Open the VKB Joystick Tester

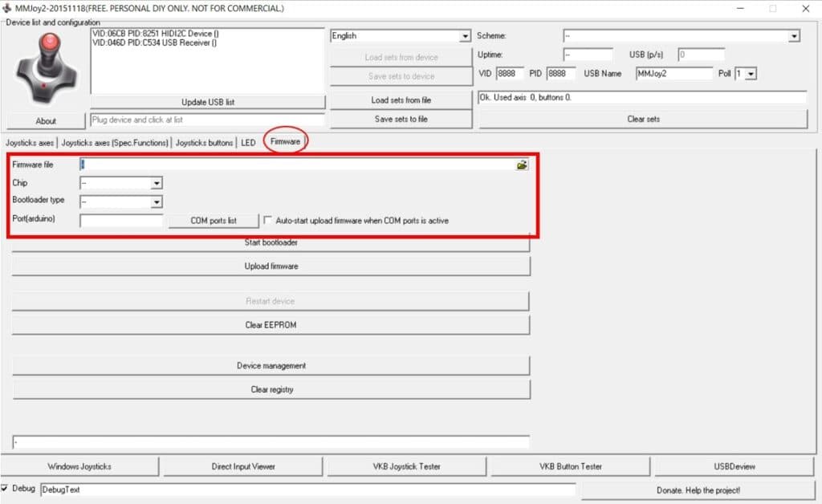click(406, 466)
